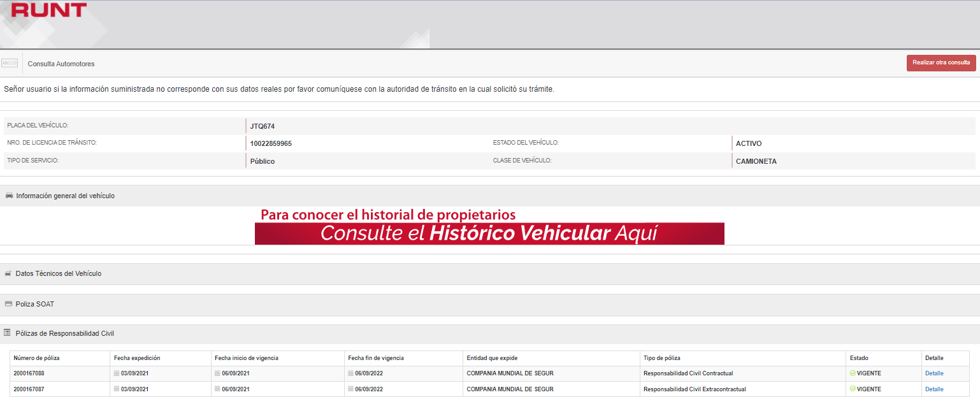Viewport: 980px width, 397px height.
Task: Click the list icon beside Pólizas de Responsabilidad Civil
Action: [x=7, y=333]
